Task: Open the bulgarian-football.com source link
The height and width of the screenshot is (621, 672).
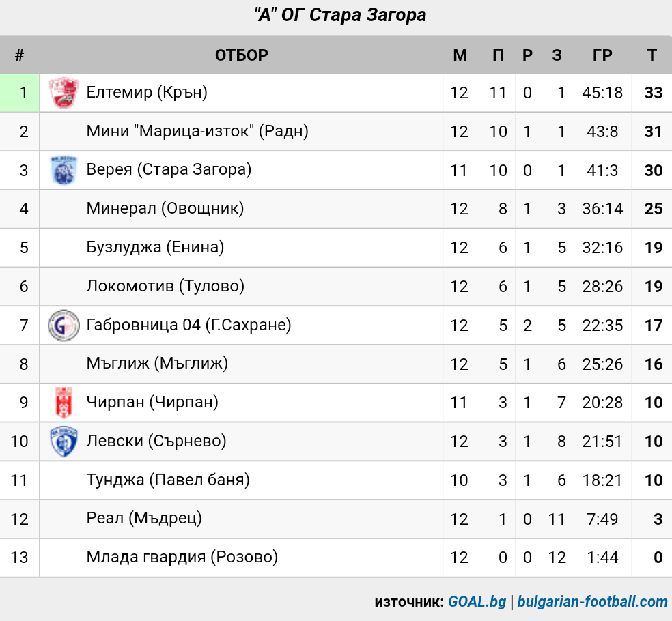Action: (x=592, y=602)
